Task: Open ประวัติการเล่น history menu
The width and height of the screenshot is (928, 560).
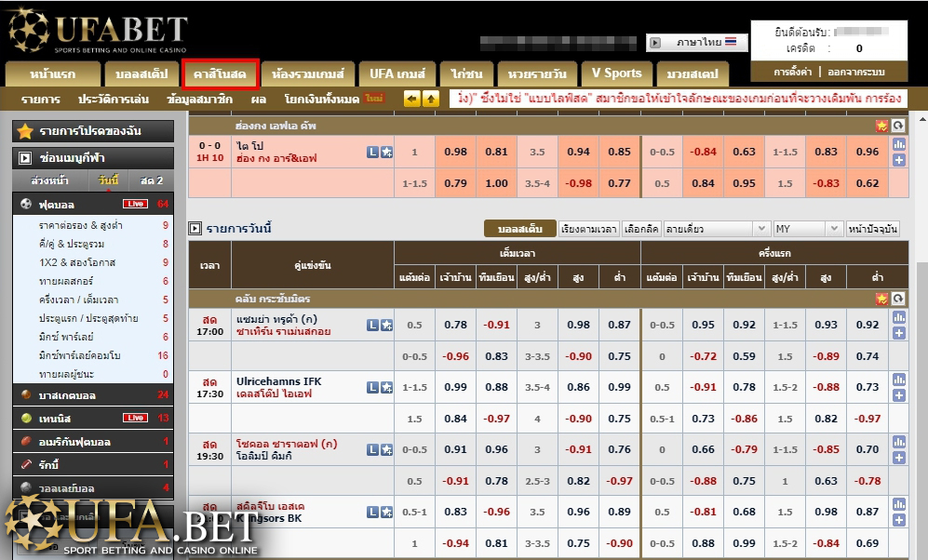Action: [113, 100]
